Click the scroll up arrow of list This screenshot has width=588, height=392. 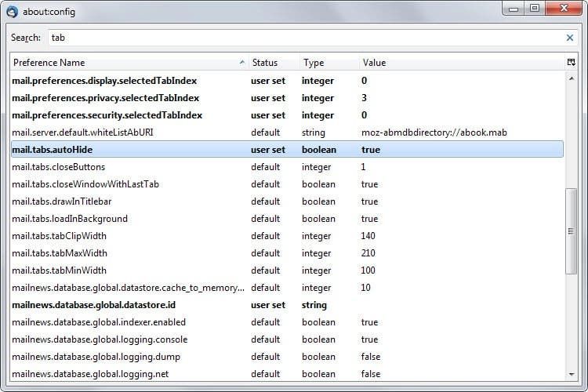(571, 78)
